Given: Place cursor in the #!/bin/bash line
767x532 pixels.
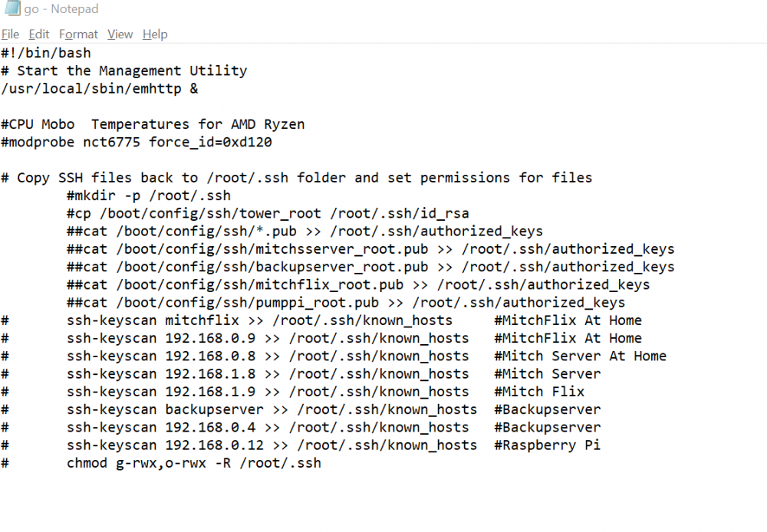Looking at the screenshot, I should 46,53.
